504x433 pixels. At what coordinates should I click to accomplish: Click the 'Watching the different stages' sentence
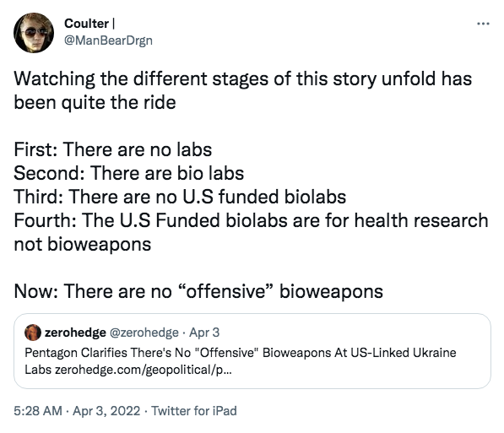(x=242, y=90)
